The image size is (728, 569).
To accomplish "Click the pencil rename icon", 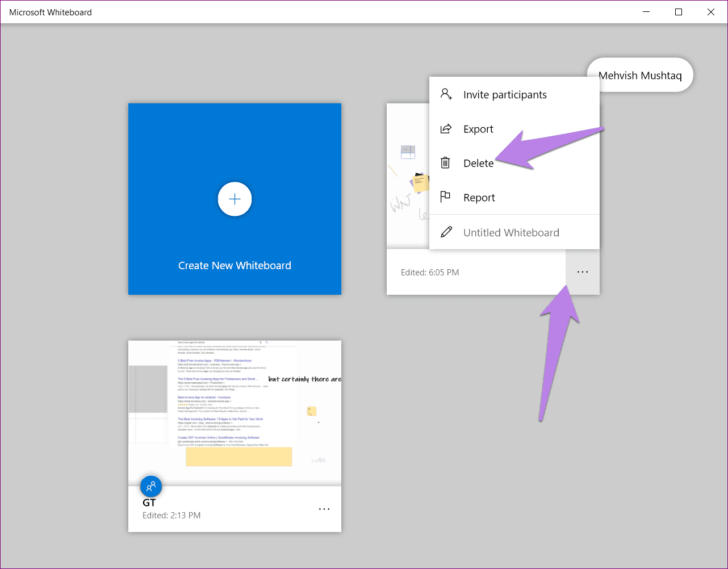I will pos(446,232).
